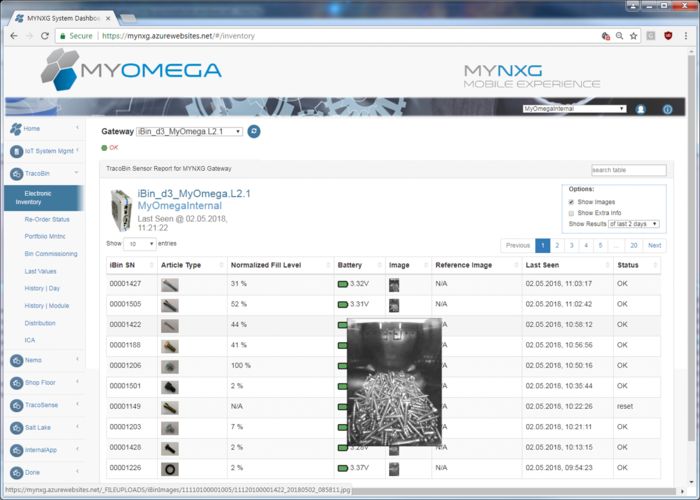Click the info icon in banner

point(667,109)
